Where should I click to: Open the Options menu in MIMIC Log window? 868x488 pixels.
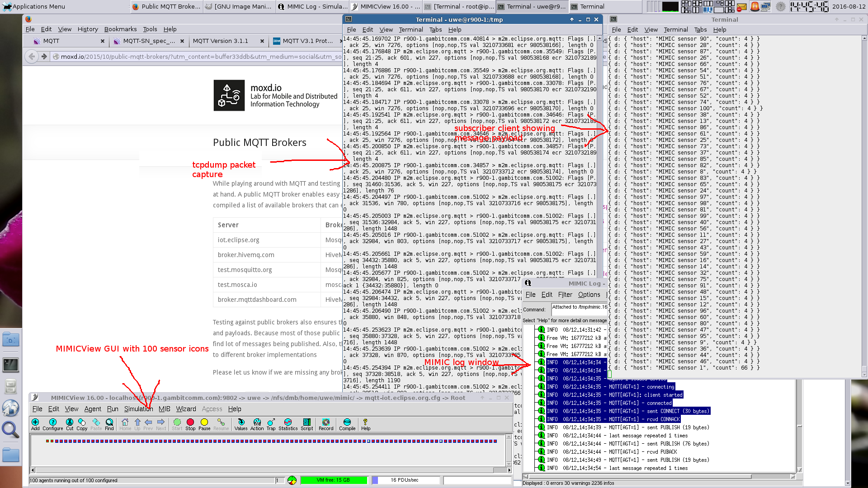(x=589, y=295)
